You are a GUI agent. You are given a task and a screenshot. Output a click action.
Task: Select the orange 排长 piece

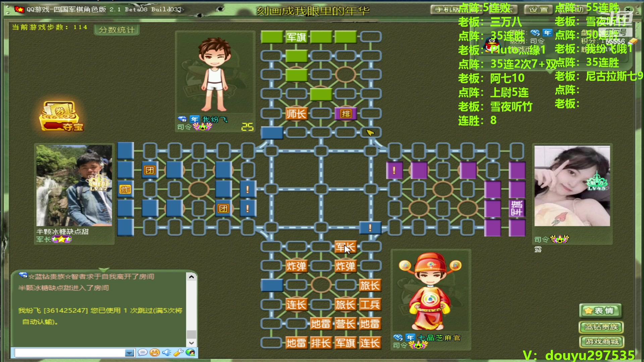tap(321, 343)
